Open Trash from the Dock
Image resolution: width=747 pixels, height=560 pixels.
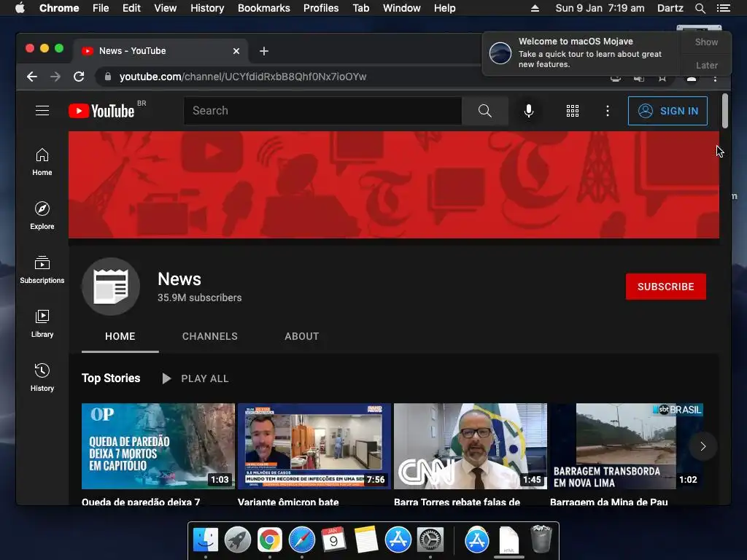(541, 539)
